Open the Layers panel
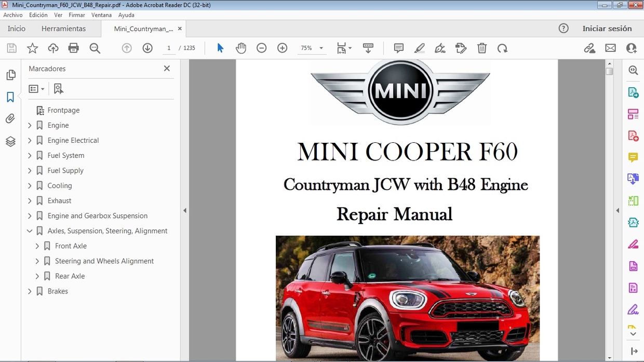 tap(11, 141)
